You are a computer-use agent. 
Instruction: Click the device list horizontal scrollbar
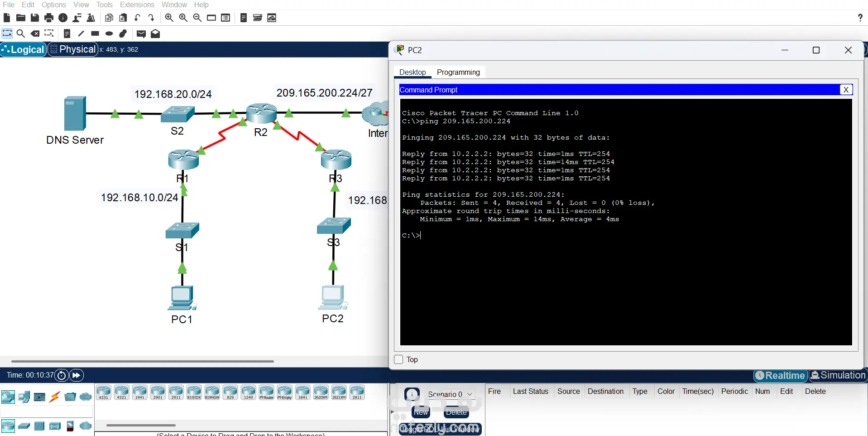click(141, 425)
